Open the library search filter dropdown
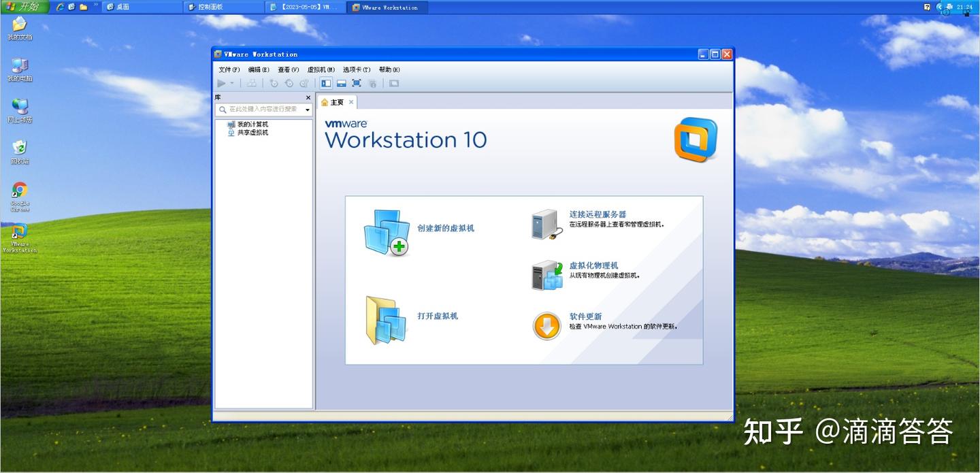 [x=307, y=109]
